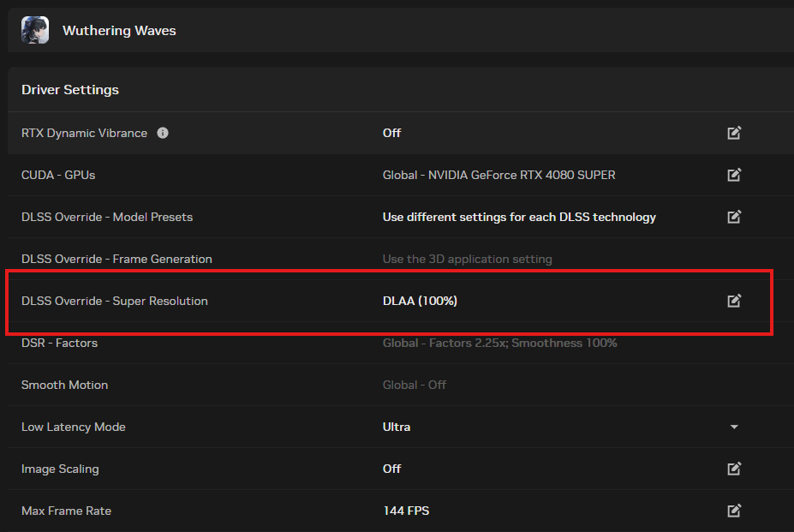Screen dimensions: 794x532
Task: Click the Factors 2.25x Smoothness 100% value
Action: 500,343
